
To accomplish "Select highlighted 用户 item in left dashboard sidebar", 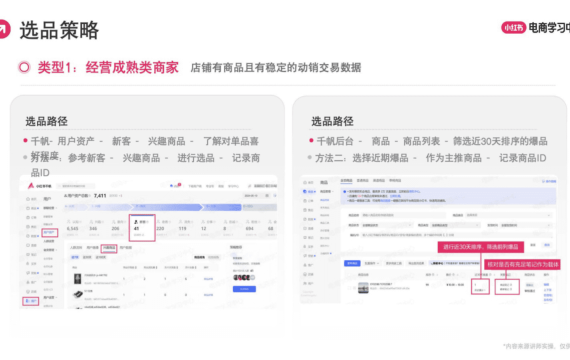I will click(x=31, y=301).
